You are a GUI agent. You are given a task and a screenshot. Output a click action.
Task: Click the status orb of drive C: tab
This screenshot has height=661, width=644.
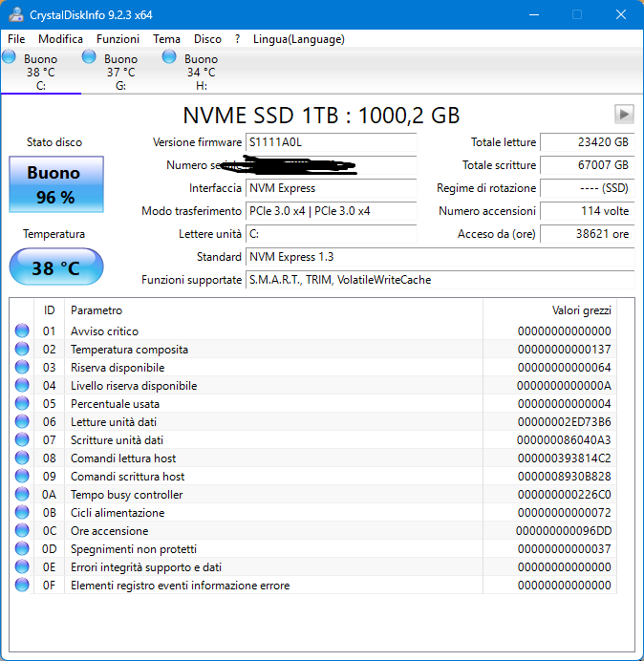pos(10,58)
